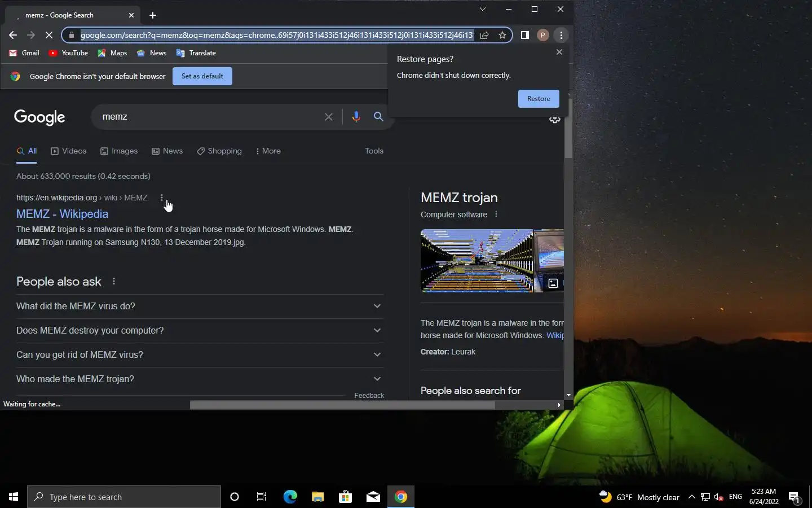812x508 pixels.
Task: Dismiss the Restore pages popup
Action: point(559,52)
